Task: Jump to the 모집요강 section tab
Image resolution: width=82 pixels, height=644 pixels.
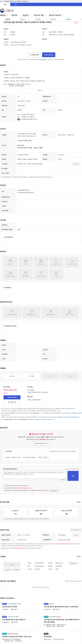Action: [8, 19]
